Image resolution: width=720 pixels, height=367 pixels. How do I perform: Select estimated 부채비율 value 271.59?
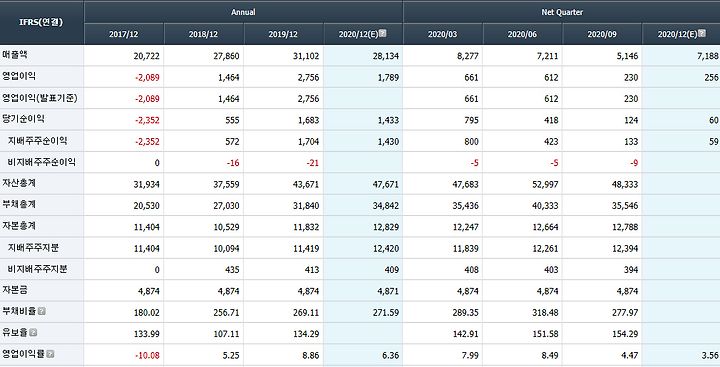(386, 313)
